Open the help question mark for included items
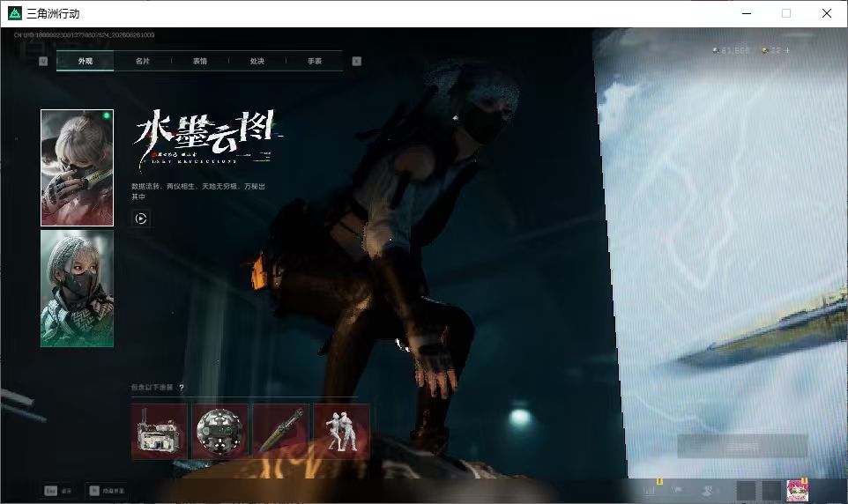 [x=182, y=387]
